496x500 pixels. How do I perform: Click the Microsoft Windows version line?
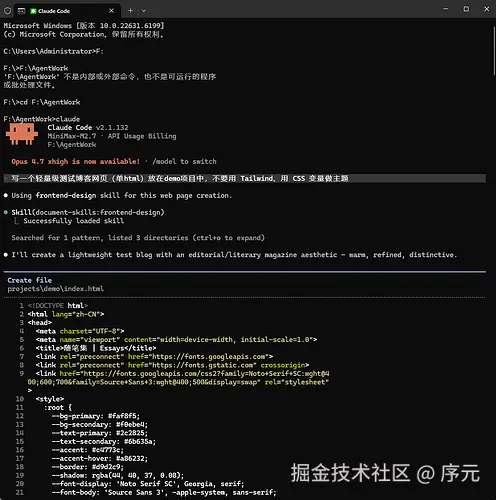(x=84, y=26)
